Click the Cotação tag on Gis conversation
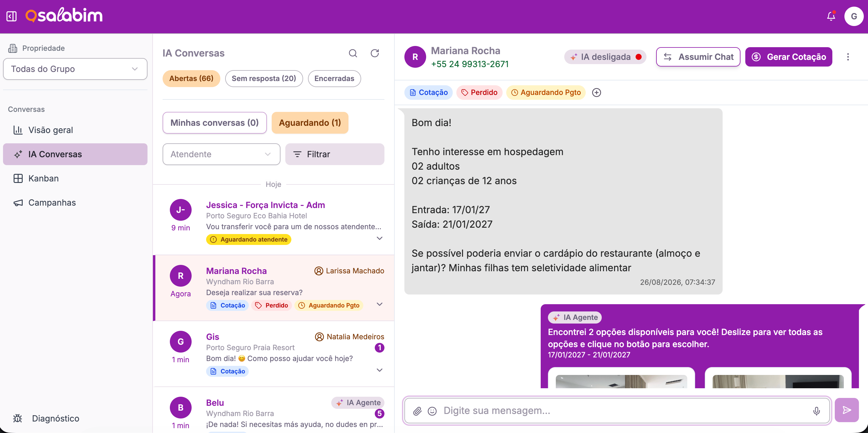 228,371
